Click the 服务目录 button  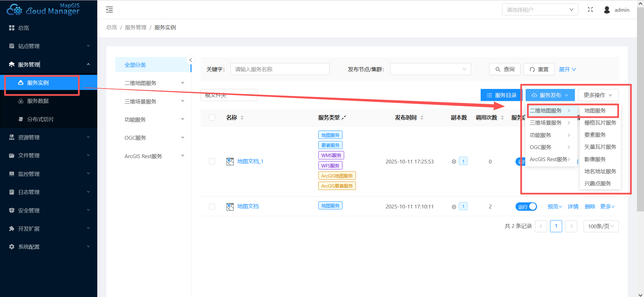tap(501, 95)
